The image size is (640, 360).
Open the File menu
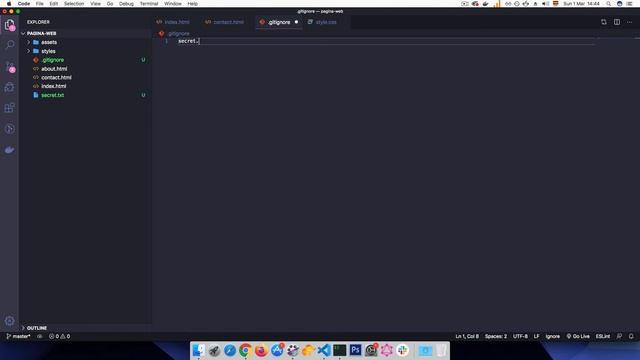point(40,4)
